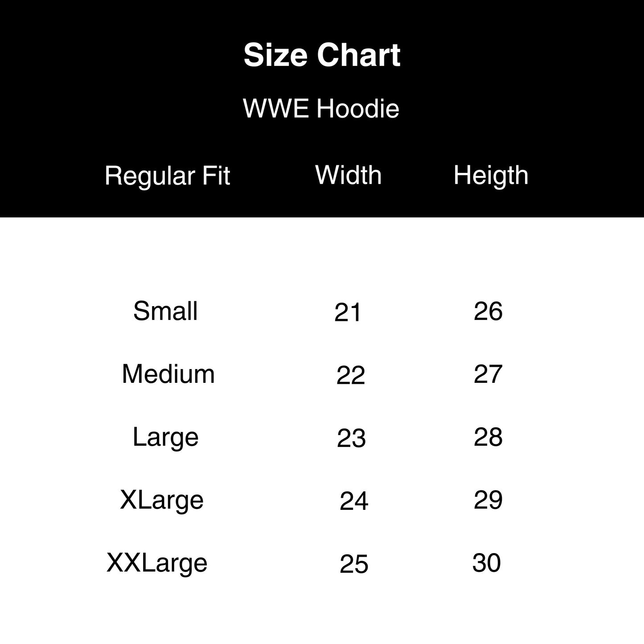Click height value 30 for XXLarge

[486, 563]
